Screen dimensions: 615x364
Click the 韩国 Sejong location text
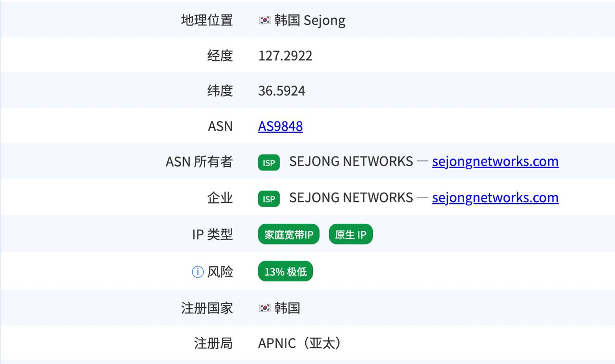[310, 20]
